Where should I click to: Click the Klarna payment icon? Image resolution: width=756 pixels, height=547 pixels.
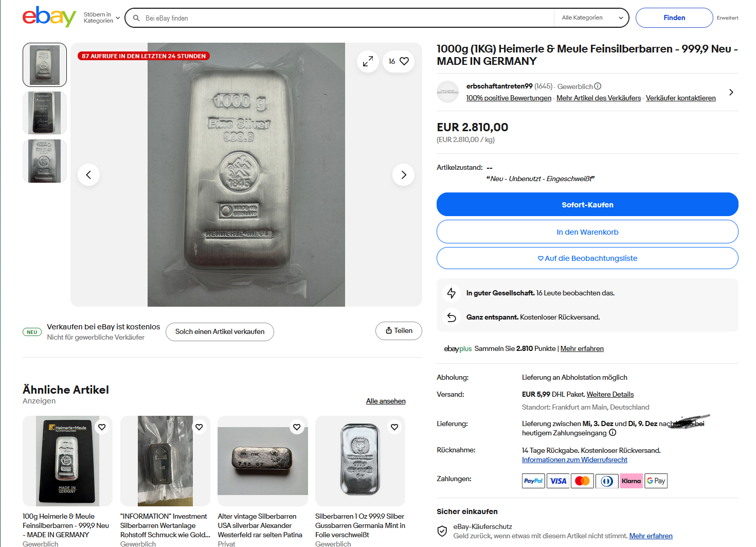click(x=631, y=481)
